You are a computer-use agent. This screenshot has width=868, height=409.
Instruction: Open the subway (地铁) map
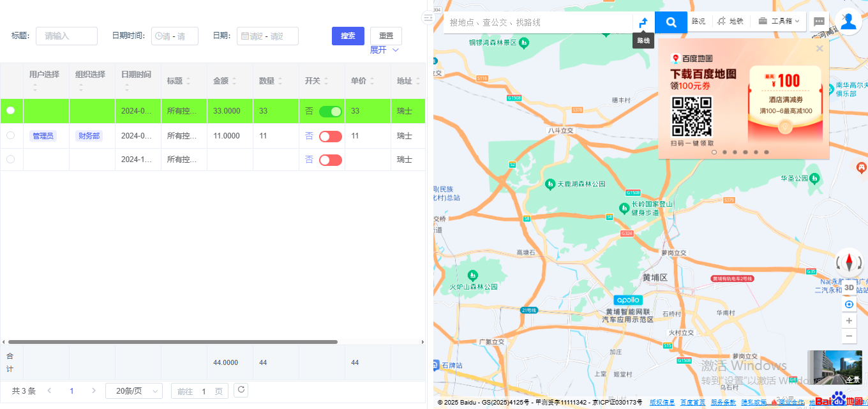730,21
